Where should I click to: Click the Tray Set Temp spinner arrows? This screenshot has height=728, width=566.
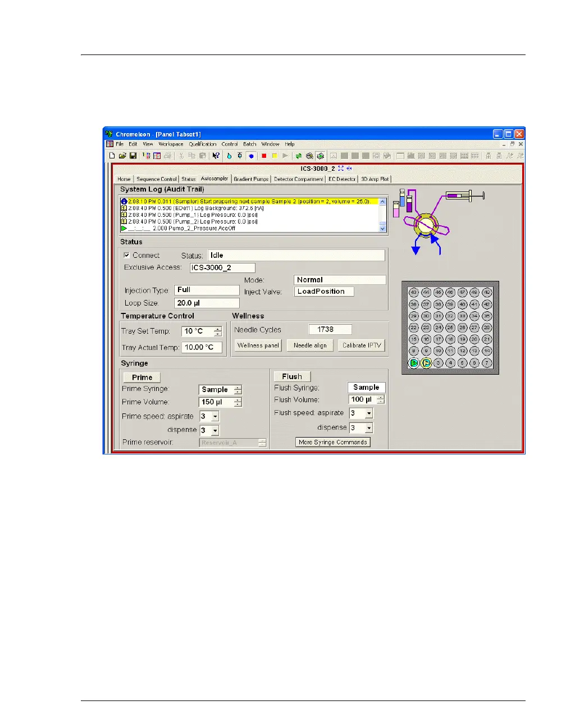click(218, 331)
